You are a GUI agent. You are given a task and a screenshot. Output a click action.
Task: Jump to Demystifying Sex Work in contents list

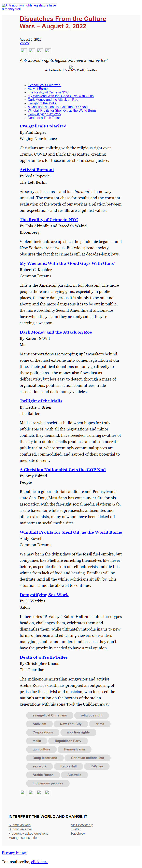44,114
